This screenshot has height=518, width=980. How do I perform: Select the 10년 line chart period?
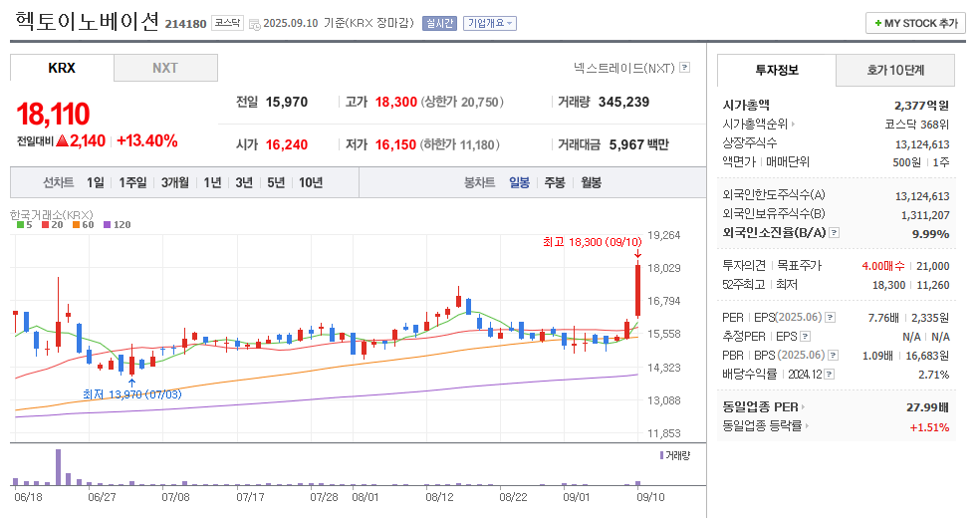tap(311, 182)
